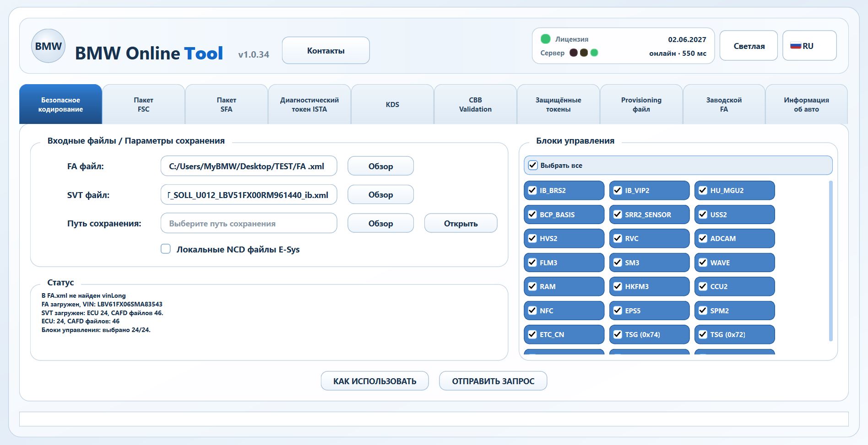
Task: Toggle SPM2 checkbox
Action: pyautogui.click(x=703, y=311)
